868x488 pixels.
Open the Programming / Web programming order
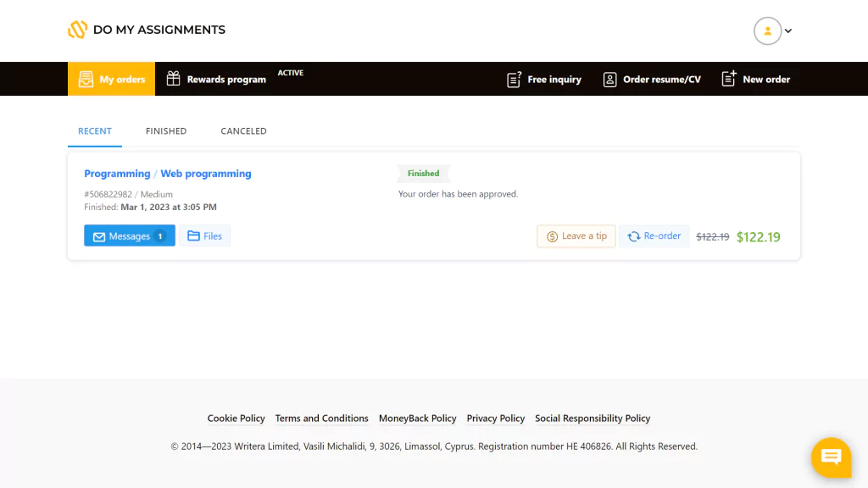pos(168,174)
